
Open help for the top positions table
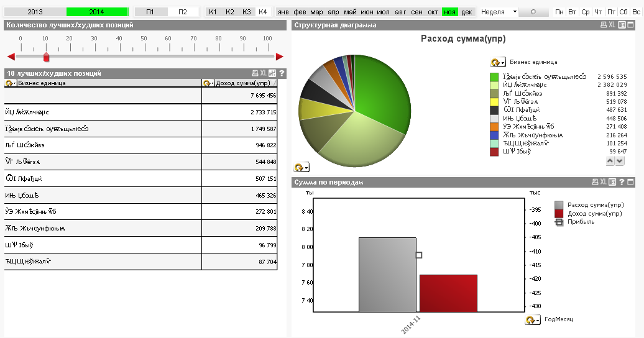tap(282, 73)
